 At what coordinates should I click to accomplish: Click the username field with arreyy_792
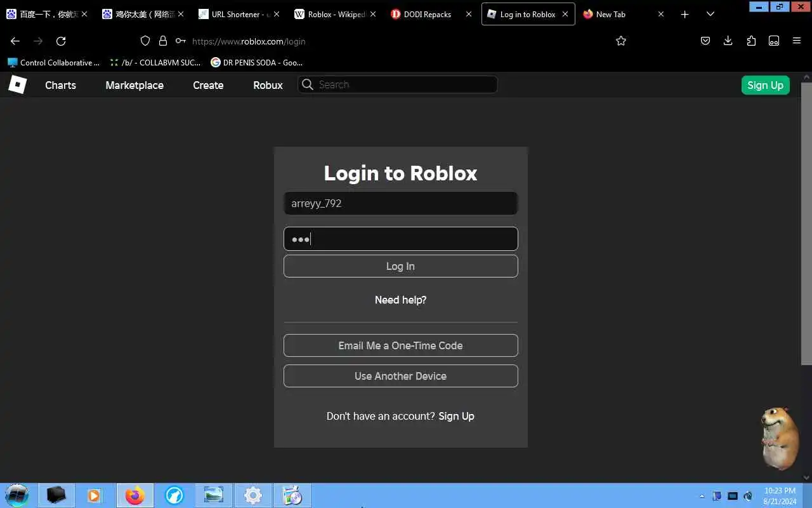(400, 203)
